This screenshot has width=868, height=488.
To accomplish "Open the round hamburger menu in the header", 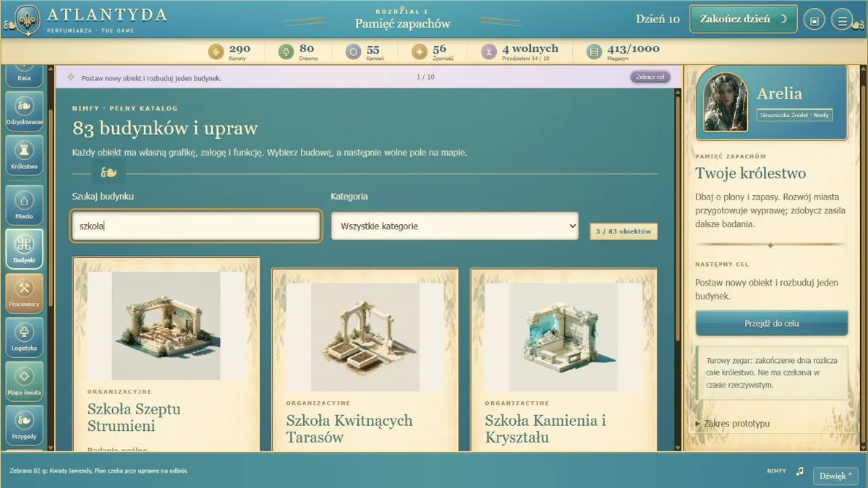I will click(x=843, y=20).
